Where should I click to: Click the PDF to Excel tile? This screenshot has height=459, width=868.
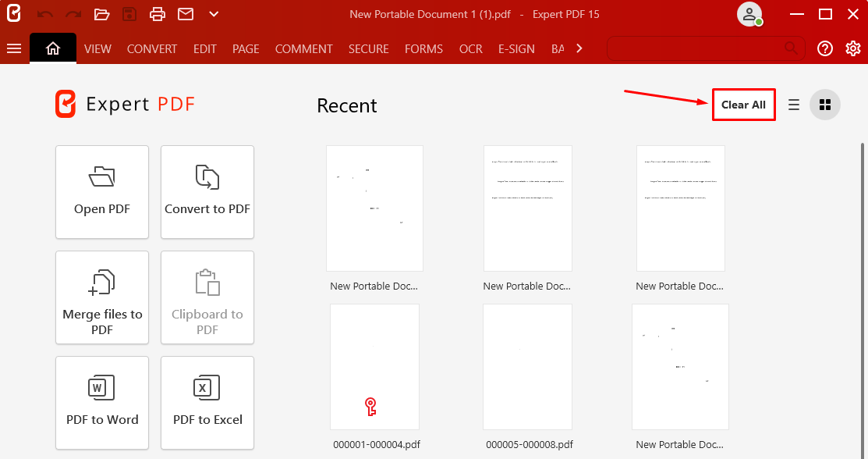207,403
